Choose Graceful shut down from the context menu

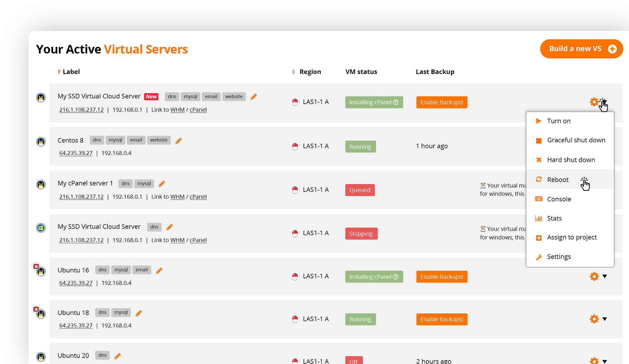click(576, 140)
